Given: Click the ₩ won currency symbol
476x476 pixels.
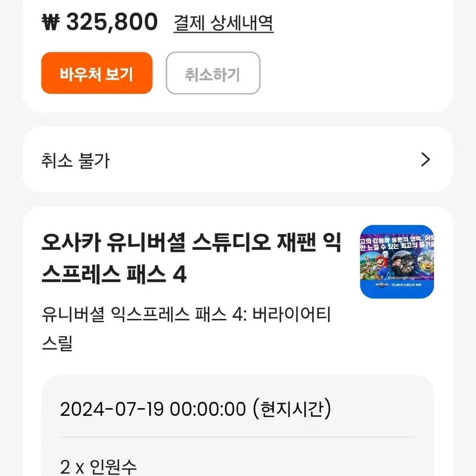Looking at the screenshot, I should pos(51,22).
